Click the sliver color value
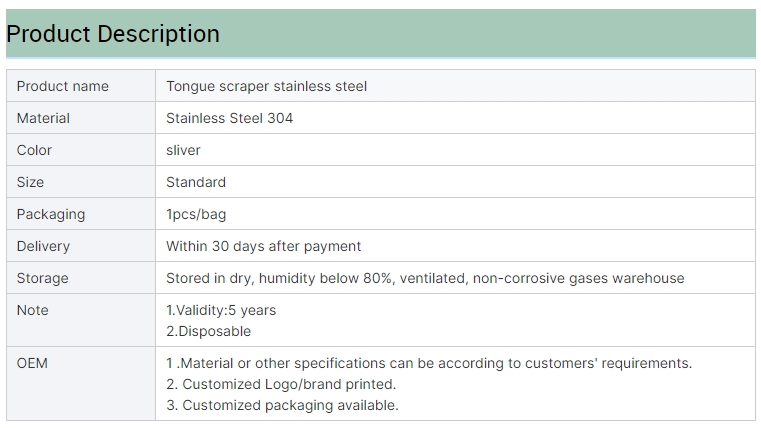The height and width of the screenshot is (428, 761). pyautogui.click(x=183, y=150)
